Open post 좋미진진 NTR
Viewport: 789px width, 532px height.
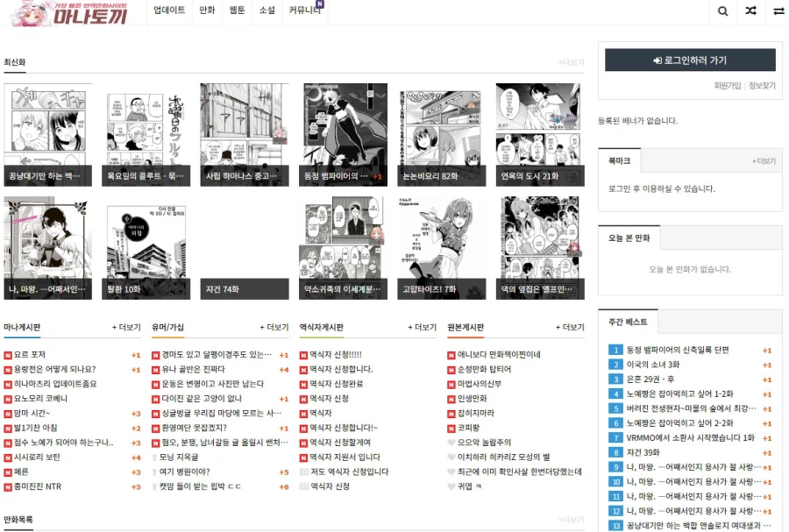coord(38,486)
